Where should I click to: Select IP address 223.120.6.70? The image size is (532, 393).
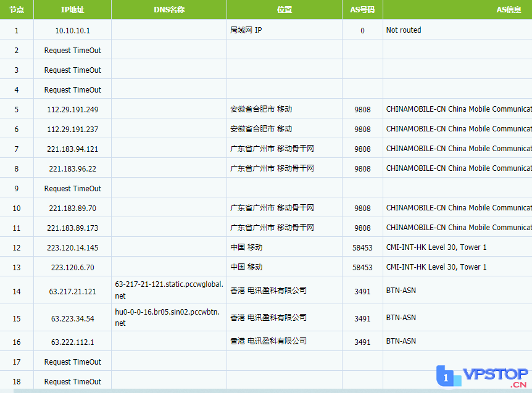[x=73, y=268]
